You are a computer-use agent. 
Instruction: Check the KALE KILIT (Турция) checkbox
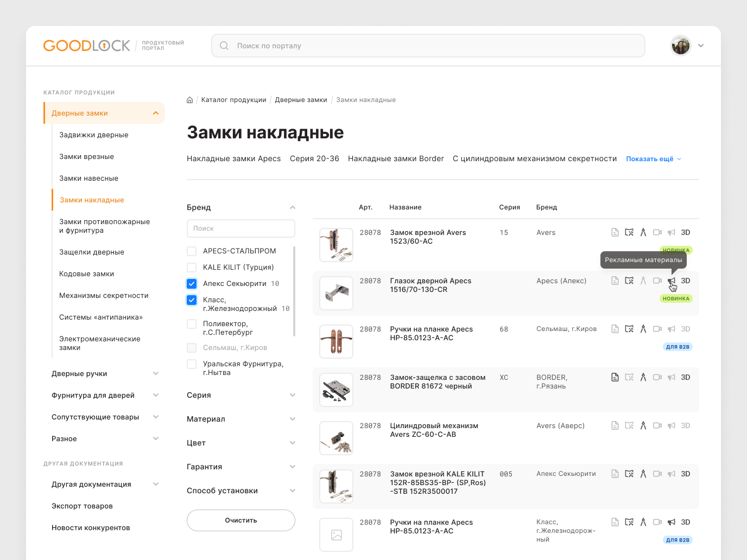pos(192,268)
